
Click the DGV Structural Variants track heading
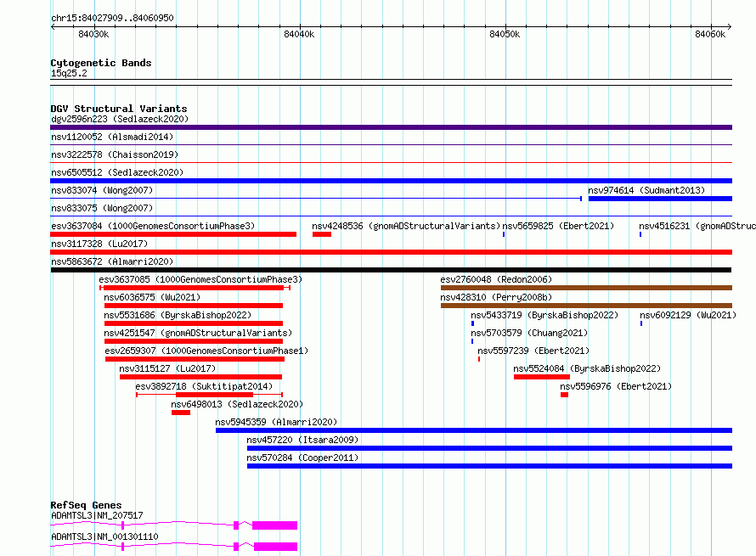coord(119,109)
